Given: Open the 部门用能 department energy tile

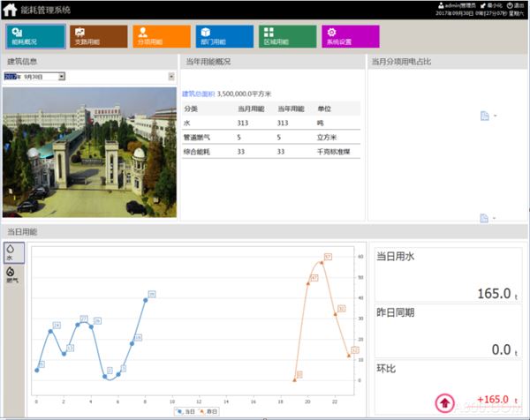Looking at the screenshot, I should coord(224,36).
